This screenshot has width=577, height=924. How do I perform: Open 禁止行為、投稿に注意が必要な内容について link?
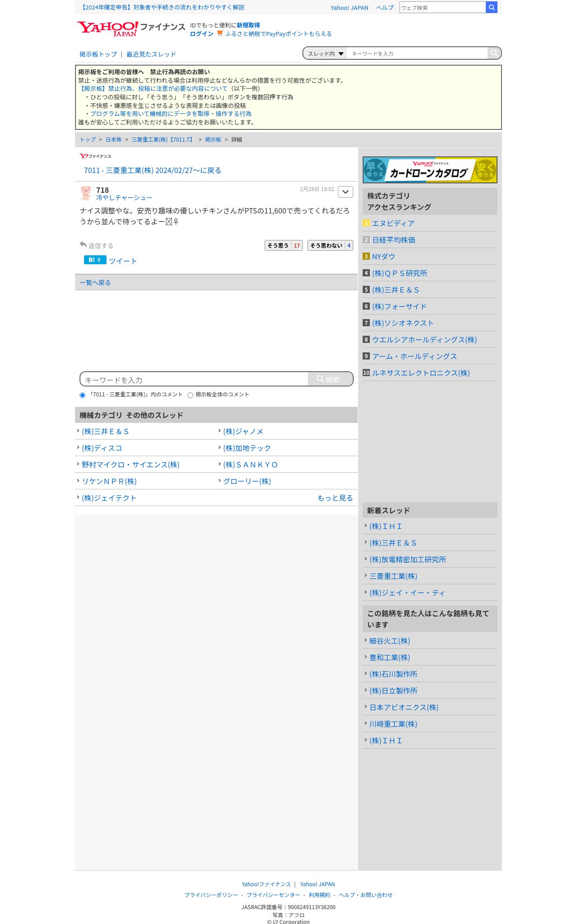click(x=153, y=89)
